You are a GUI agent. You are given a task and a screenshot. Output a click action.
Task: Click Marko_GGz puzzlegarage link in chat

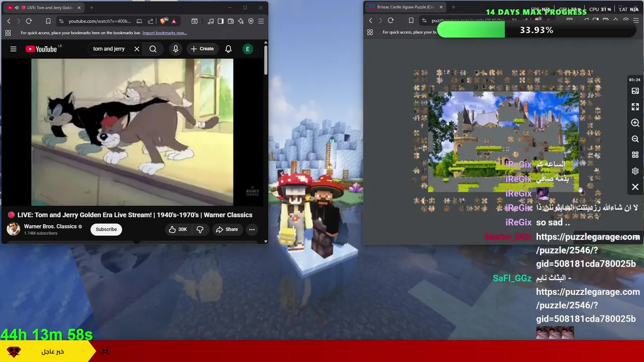(587, 250)
